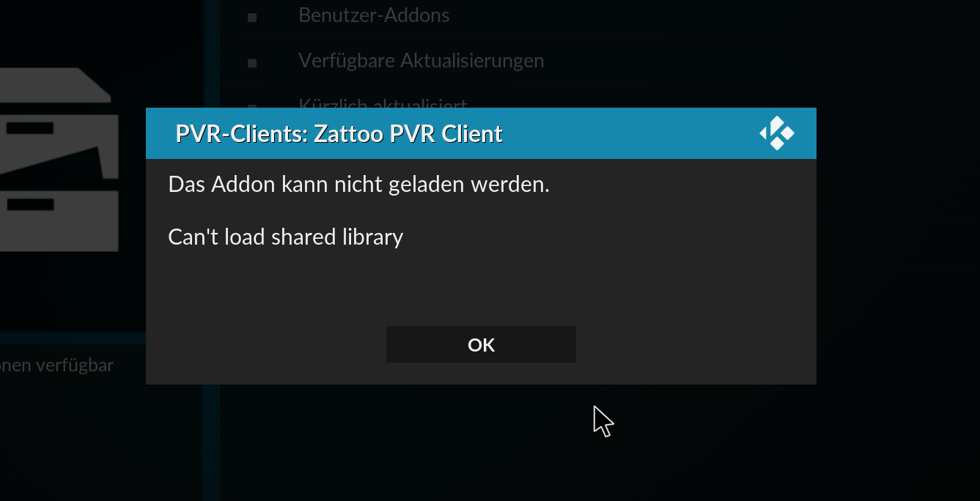
Task: Click the Kodi logo in dialog header
Action: point(777,133)
